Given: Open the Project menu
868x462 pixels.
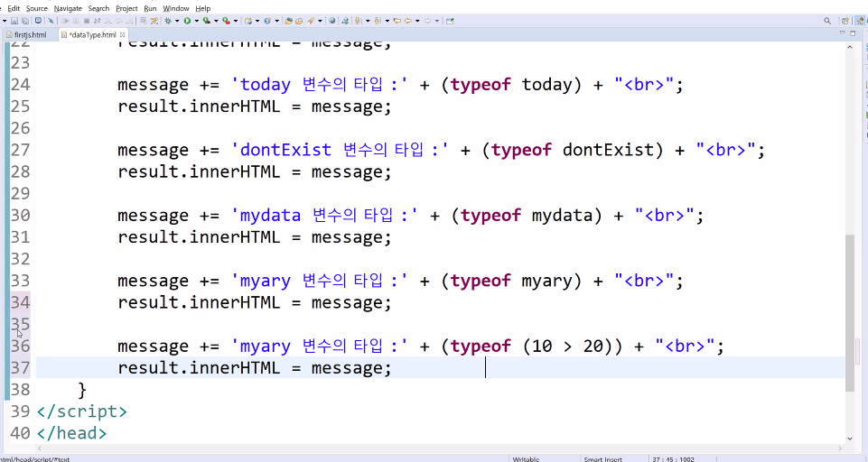Looking at the screenshot, I should tap(126, 8).
